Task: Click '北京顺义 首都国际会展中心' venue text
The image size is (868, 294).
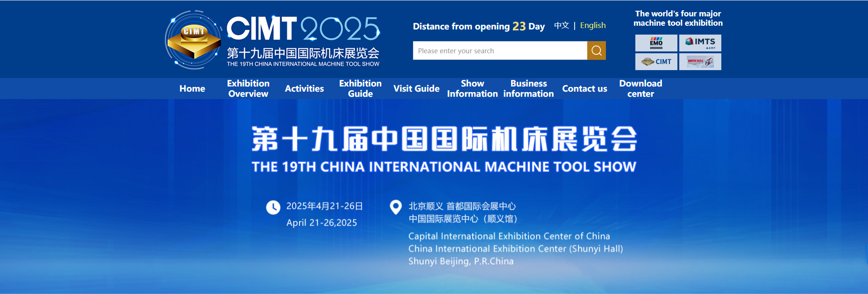Action: 462,206
